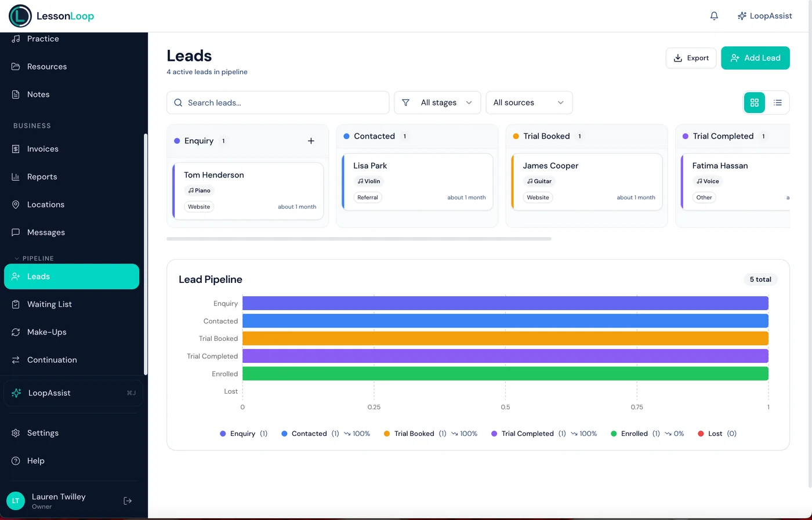Open the Practice section icon
This screenshot has height=520, width=812.
[x=15, y=38]
